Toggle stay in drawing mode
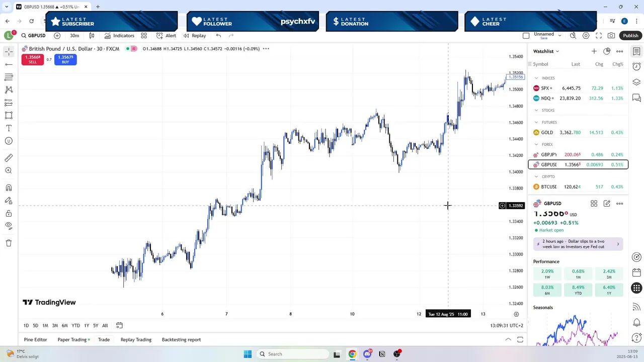This screenshot has height=362, width=644. click(x=9, y=201)
